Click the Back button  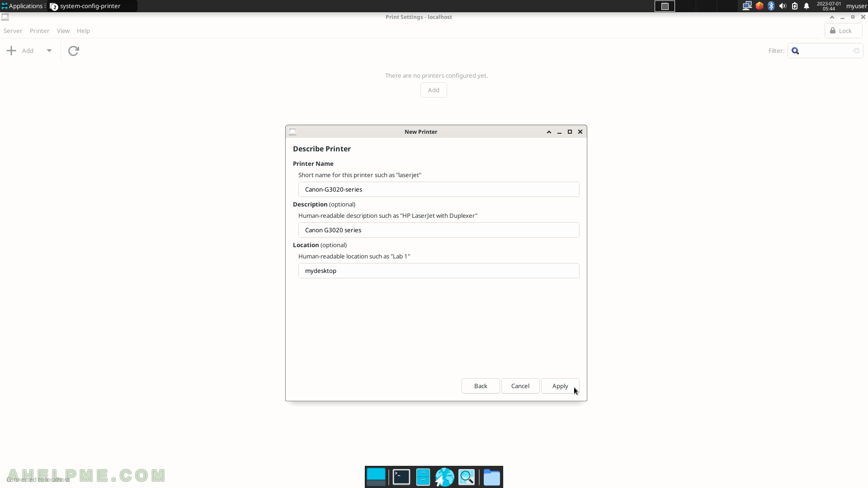click(481, 386)
